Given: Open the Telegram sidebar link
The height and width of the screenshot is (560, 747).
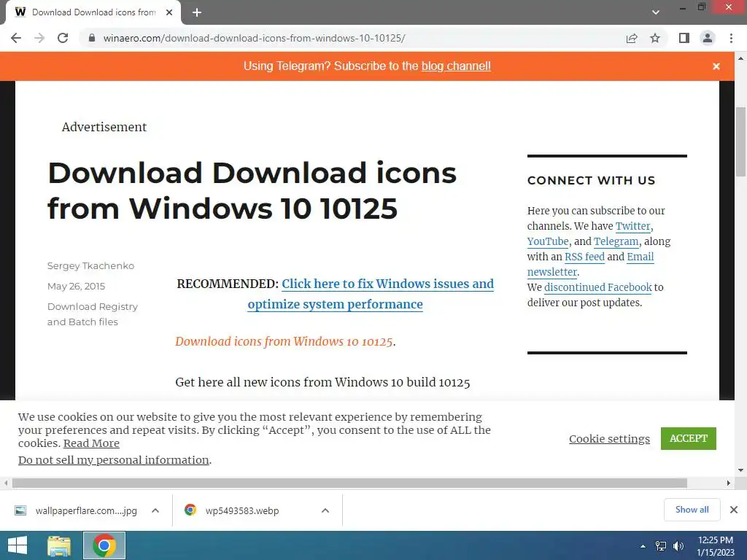Looking at the screenshot, I should tap(616, 241).
